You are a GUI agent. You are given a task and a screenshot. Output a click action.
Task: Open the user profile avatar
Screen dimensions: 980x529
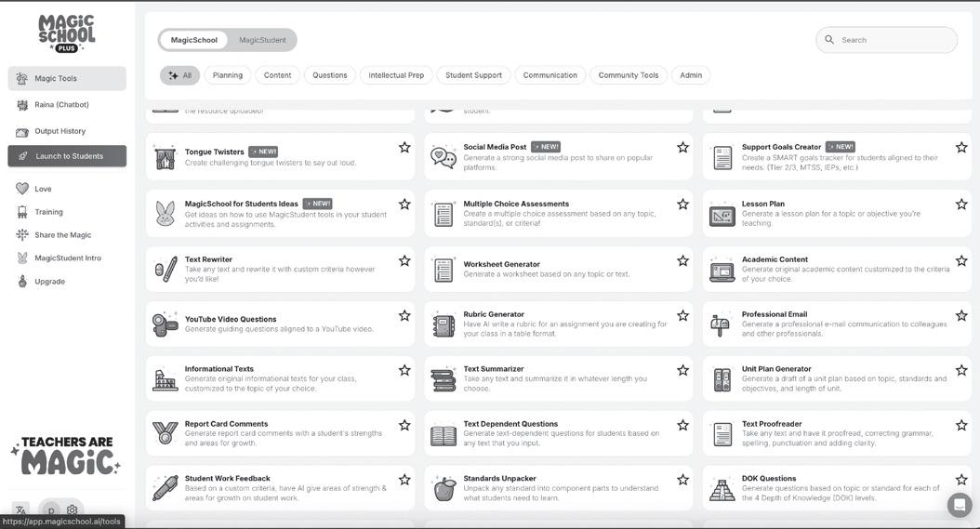[x=51, y=510]
